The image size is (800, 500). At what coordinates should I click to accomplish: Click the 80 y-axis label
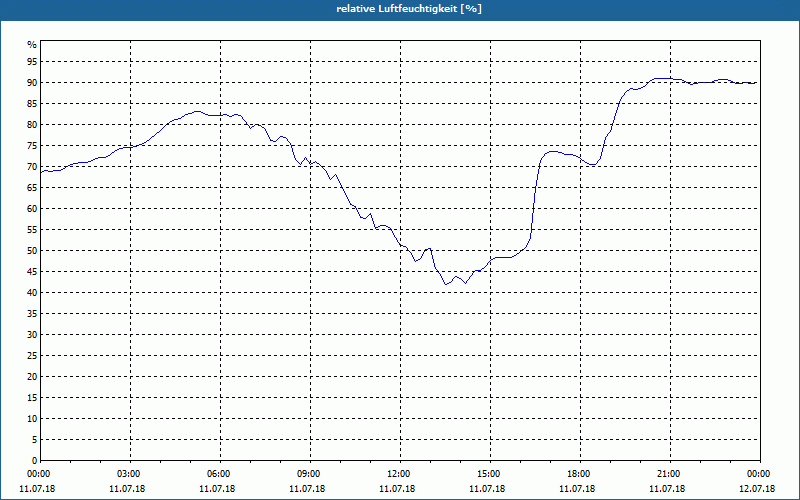pyautogui.click(x=32, y=124)
